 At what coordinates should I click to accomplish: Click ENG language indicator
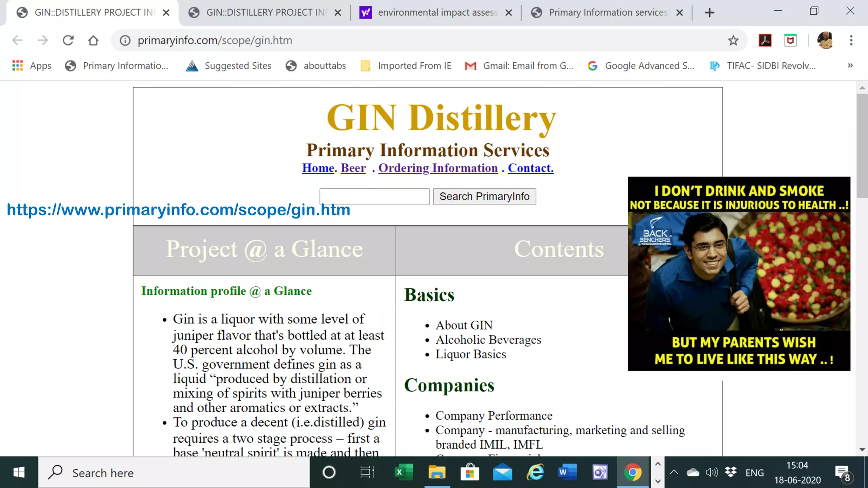(x=755, y=473)
